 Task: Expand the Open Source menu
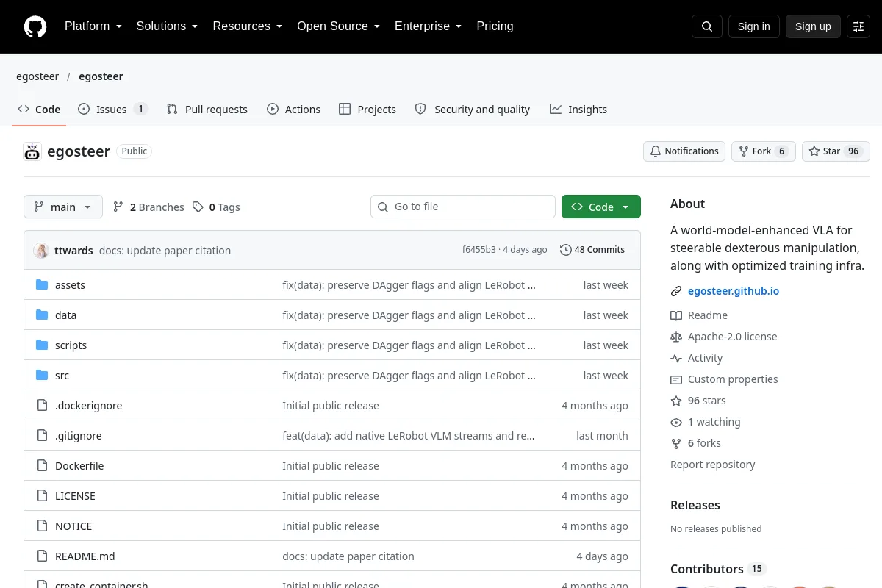339,26
